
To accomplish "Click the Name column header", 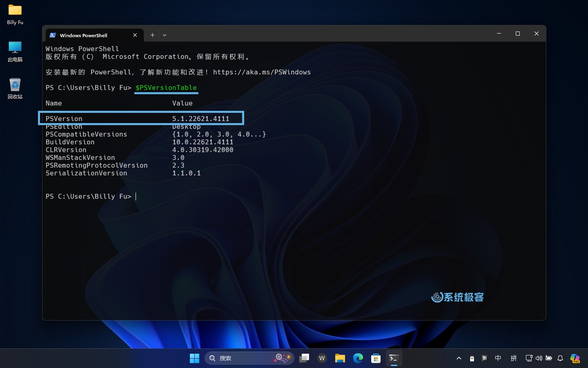I will (54, 103).
